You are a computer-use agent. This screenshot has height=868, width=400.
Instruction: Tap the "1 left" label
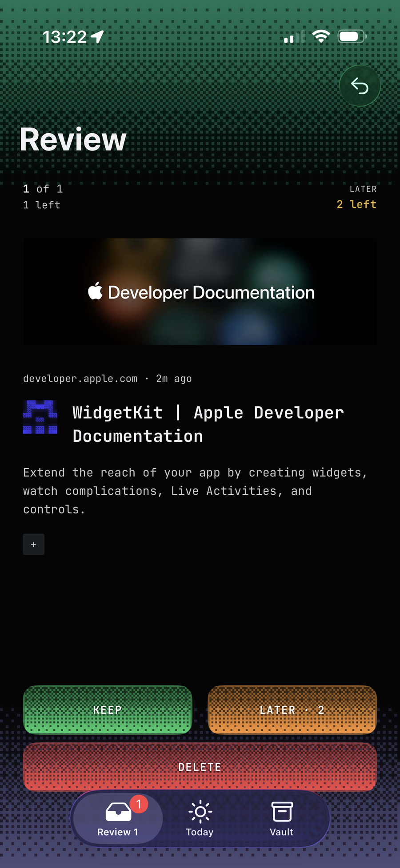(42, 205)
